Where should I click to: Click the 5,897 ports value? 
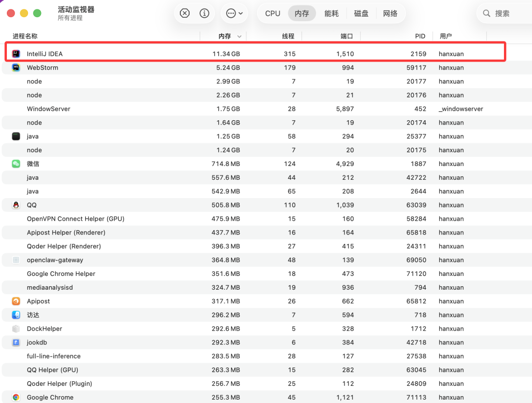click(x=345, y=109)
